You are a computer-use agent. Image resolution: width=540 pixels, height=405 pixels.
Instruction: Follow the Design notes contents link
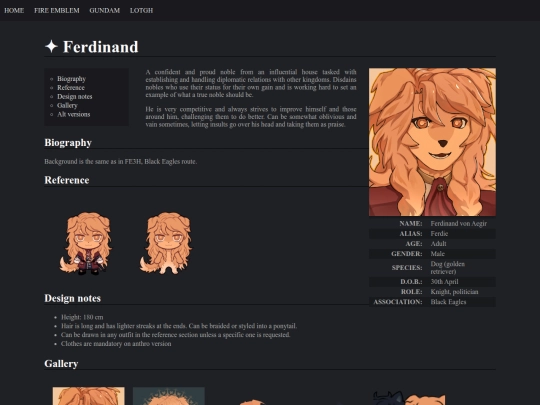75,96
